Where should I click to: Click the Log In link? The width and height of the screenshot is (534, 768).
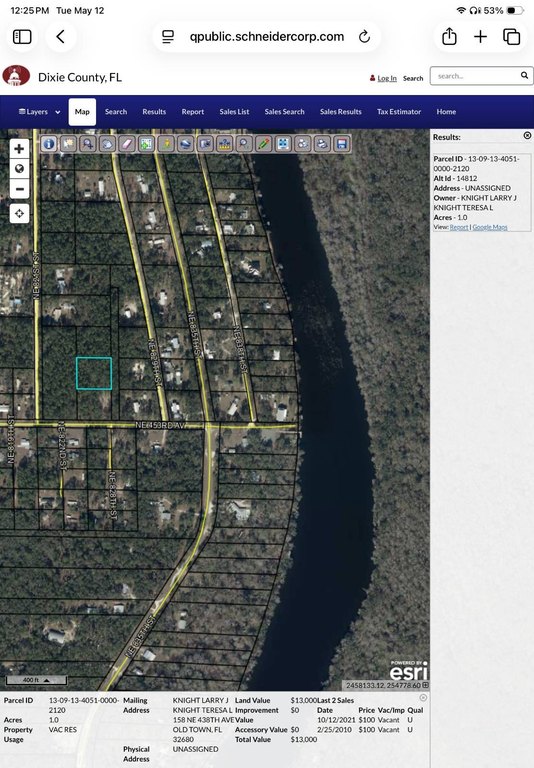click(x=387, y=78)
